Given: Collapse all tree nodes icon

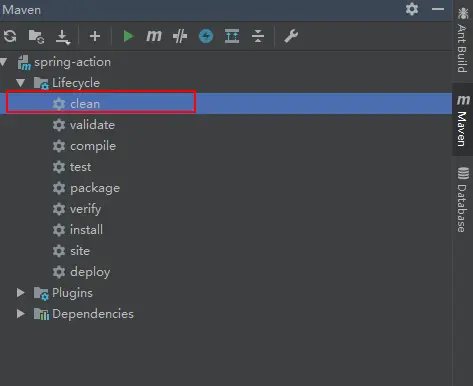Looking at the screenshot, I should tap(258, 36).
